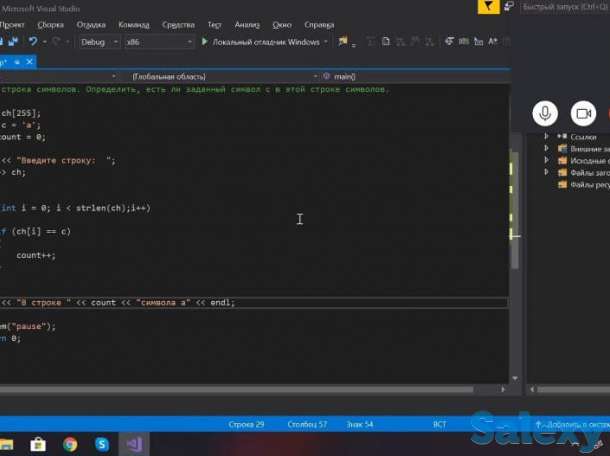Open the Анализ menu
The image size is (610, 456).
(246, 23)
